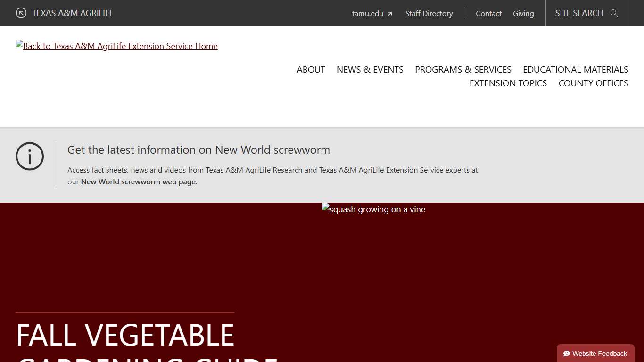Open the Texas A&M AgriLife top-left link
Viewport: 644px width, 362px height.
pyautogui.click(x=73, y=13)
